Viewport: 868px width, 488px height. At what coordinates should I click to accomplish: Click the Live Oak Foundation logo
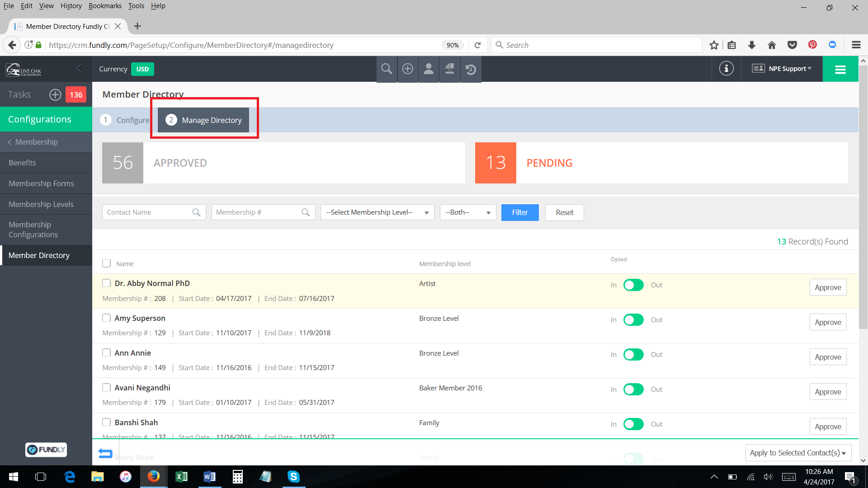24,70
